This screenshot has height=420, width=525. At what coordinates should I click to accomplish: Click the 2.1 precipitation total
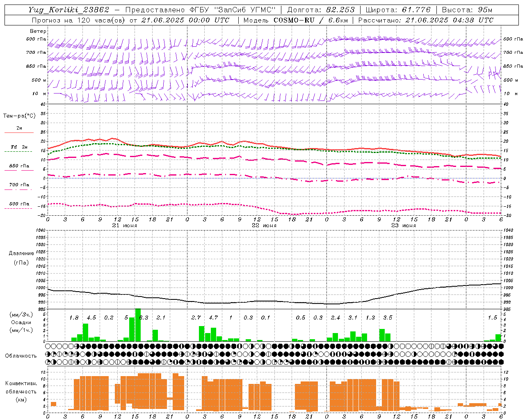click(161, 317)
